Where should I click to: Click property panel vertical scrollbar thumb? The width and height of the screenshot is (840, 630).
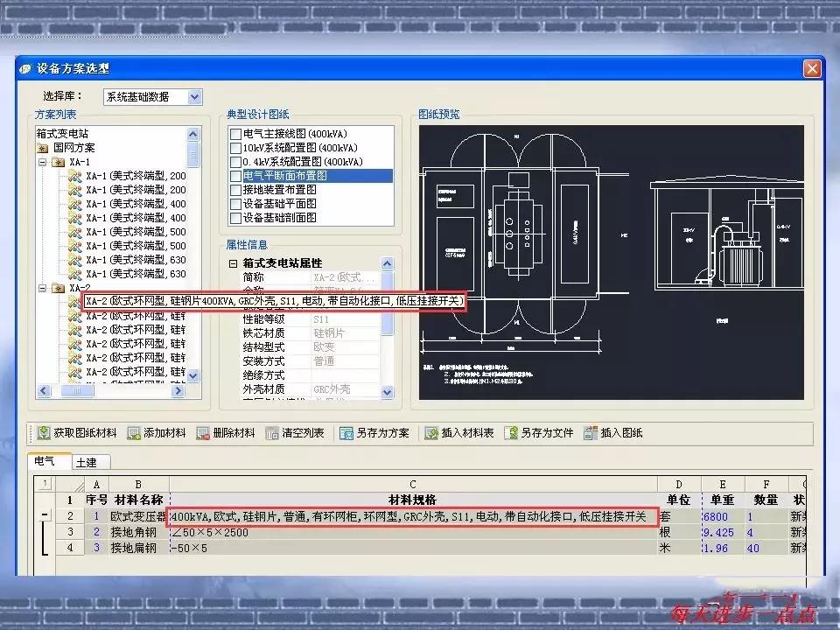pos(387,304)
